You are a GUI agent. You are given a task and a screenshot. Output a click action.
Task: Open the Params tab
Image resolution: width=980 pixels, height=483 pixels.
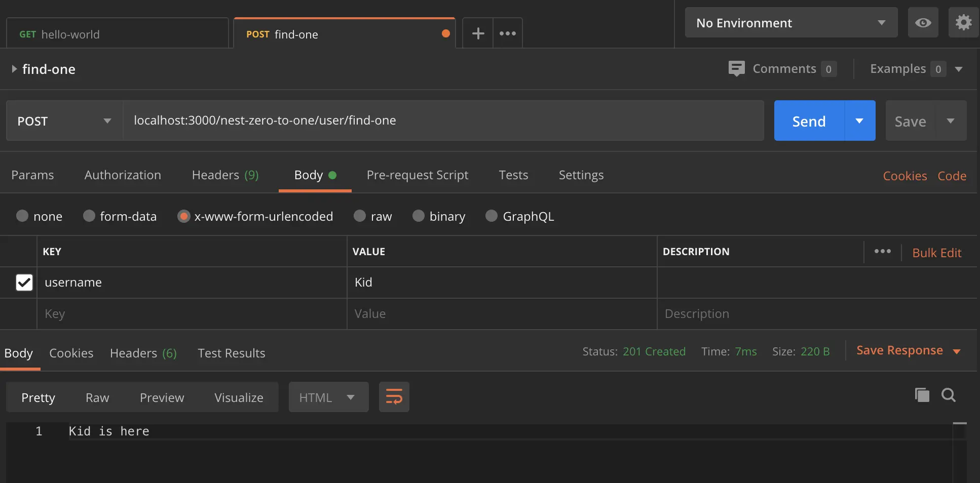coord(32,175)
